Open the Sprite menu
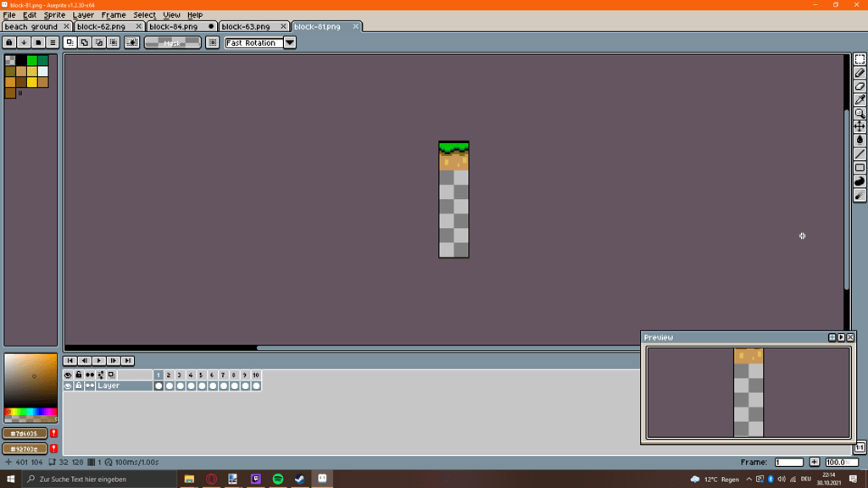 pyautogui.click(x=53, y=14)
